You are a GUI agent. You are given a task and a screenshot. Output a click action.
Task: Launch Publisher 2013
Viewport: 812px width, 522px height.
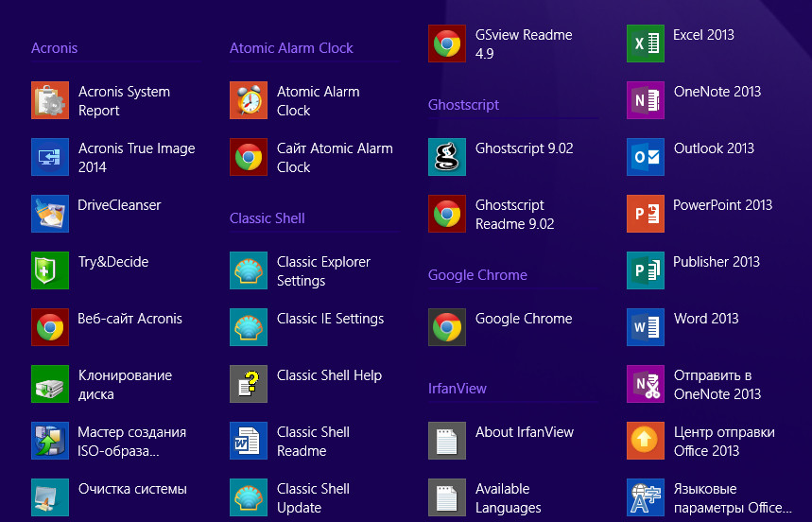coord(646,270)
